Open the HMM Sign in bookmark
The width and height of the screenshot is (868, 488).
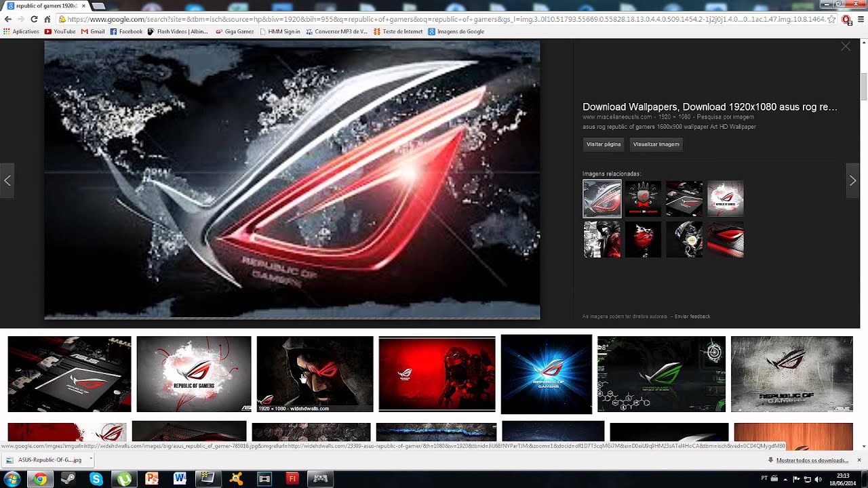(280, 31)
